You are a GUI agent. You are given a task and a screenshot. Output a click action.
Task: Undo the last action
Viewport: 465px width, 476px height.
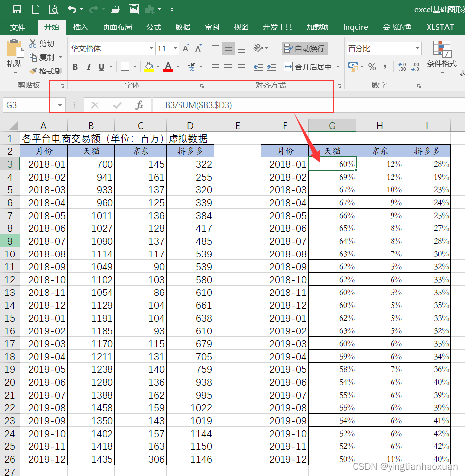pos(72,10)
